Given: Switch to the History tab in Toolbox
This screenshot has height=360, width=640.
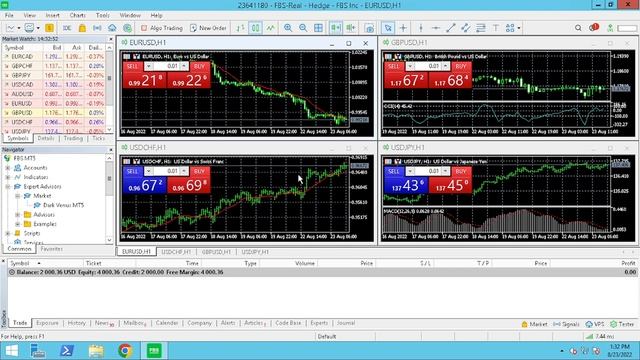Looking at the screenshot, I should pos(76,323).
